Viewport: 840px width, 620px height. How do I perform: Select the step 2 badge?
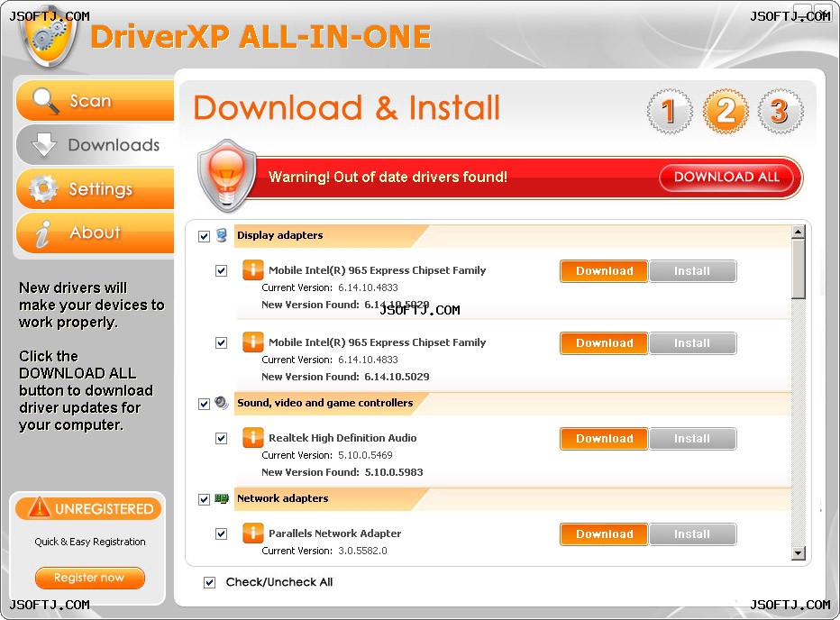coord(726,112)
